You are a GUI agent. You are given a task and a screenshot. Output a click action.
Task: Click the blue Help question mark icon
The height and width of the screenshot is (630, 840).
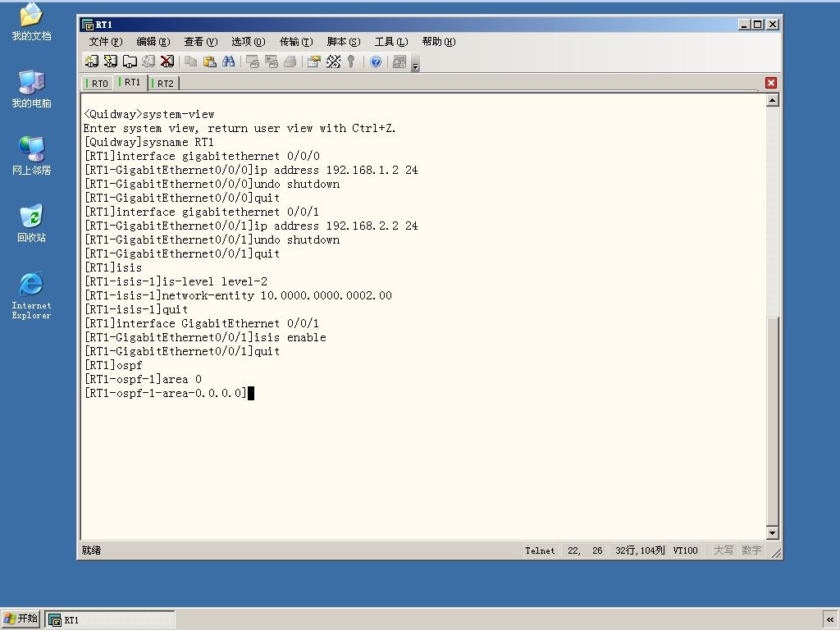pyautogui.click(x=376, y=62)
